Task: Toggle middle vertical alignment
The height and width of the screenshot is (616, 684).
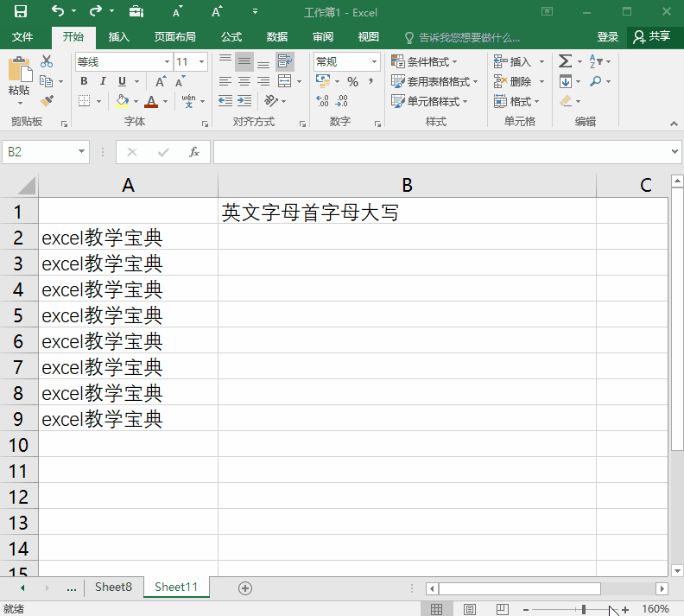Action: pos(244,61)
